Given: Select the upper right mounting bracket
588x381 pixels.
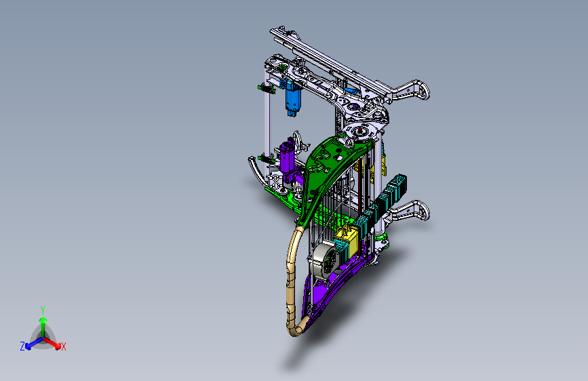Looking at the screenshot, I should point(411,91).
